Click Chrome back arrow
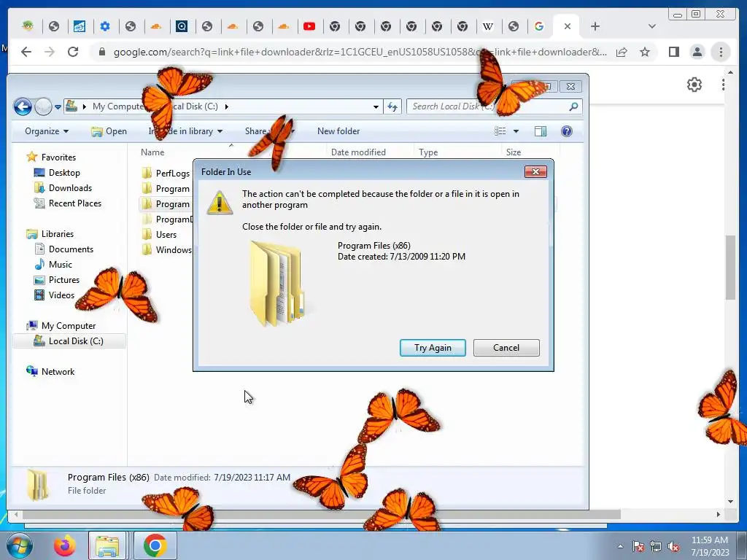Image resolution: width=747 pixels, height=560 pixels. 26,52
